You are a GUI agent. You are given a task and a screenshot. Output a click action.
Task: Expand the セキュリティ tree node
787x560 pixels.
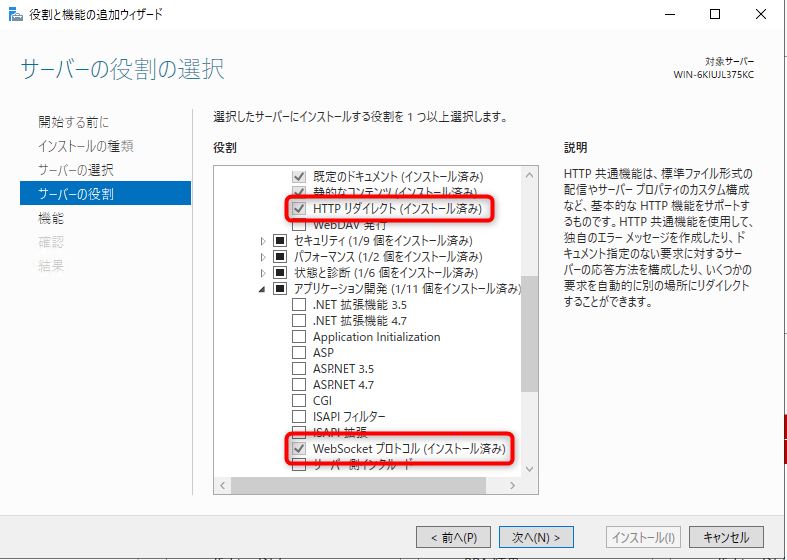(x=264, y=241)
